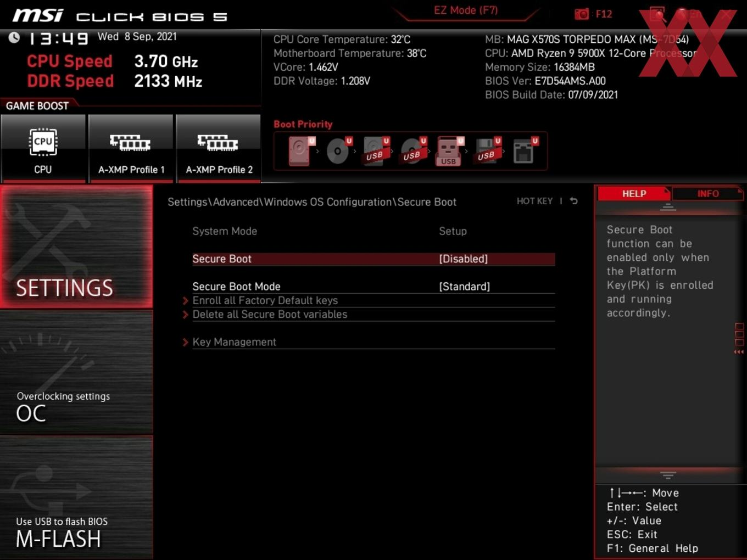The width and height of the screenshot is (747, 560).
Task: Click the BIOS Ver E7D54AMS.A00 text
Action: (x=545, y=81)
